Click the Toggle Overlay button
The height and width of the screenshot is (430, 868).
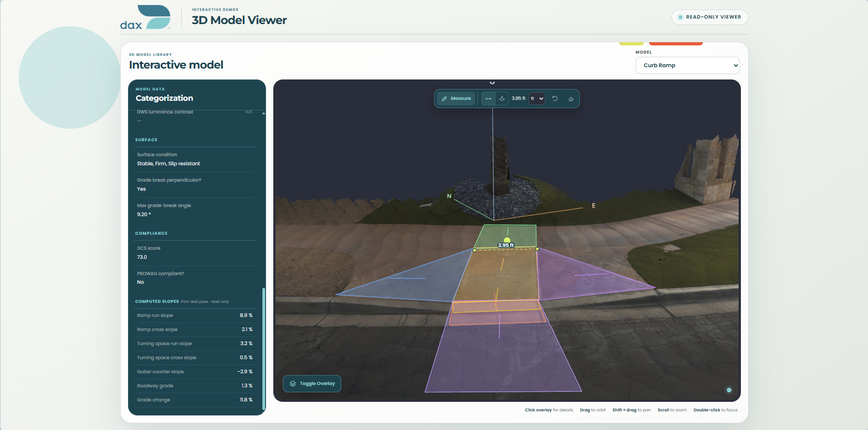[x=312, y=384]
